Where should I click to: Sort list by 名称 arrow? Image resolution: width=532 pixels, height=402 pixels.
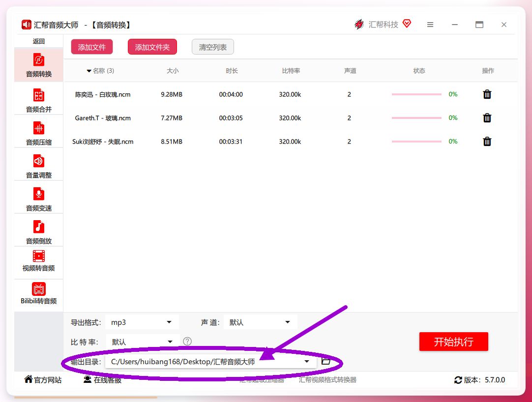89,71
